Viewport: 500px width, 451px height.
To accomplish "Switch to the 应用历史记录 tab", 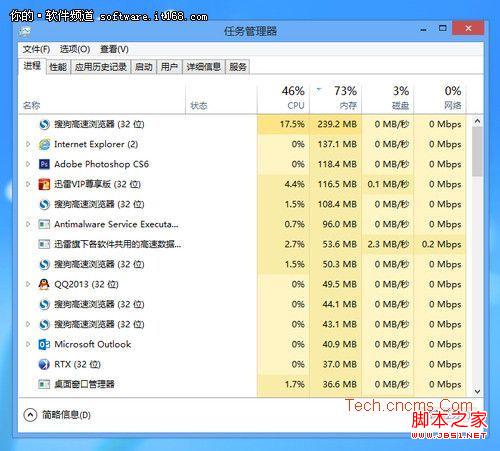I will tap(101, 67).
